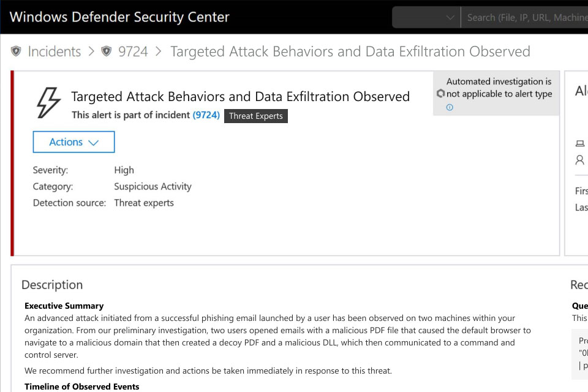Viewport: 588px width, 392px height.
Task: Navigate to Incidents in the breadcrumb
Action: [x=55, y=51]
